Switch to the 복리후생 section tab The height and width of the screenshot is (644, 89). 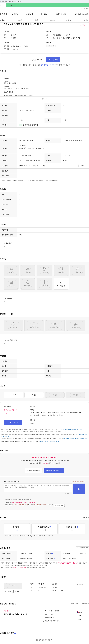point(52,20)
